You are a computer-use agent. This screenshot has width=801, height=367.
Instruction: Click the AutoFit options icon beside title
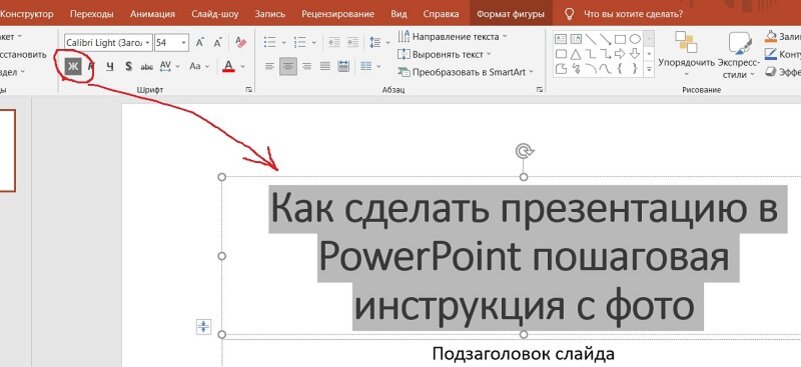pos(204,326)
